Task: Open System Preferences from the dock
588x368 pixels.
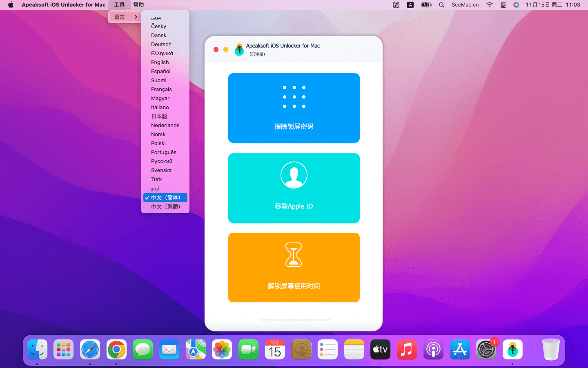Action: coord(486,350)
